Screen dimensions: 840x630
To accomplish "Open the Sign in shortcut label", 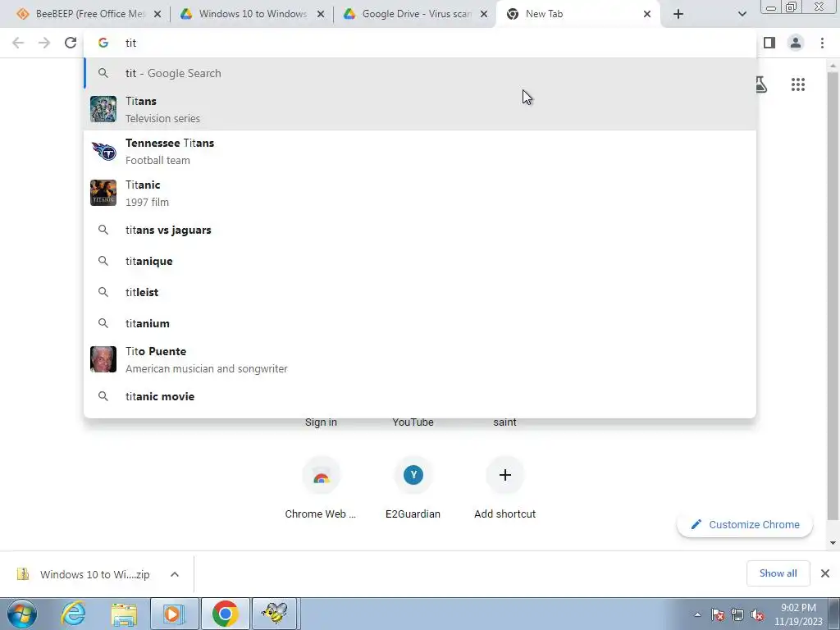I will click(321, 422).
